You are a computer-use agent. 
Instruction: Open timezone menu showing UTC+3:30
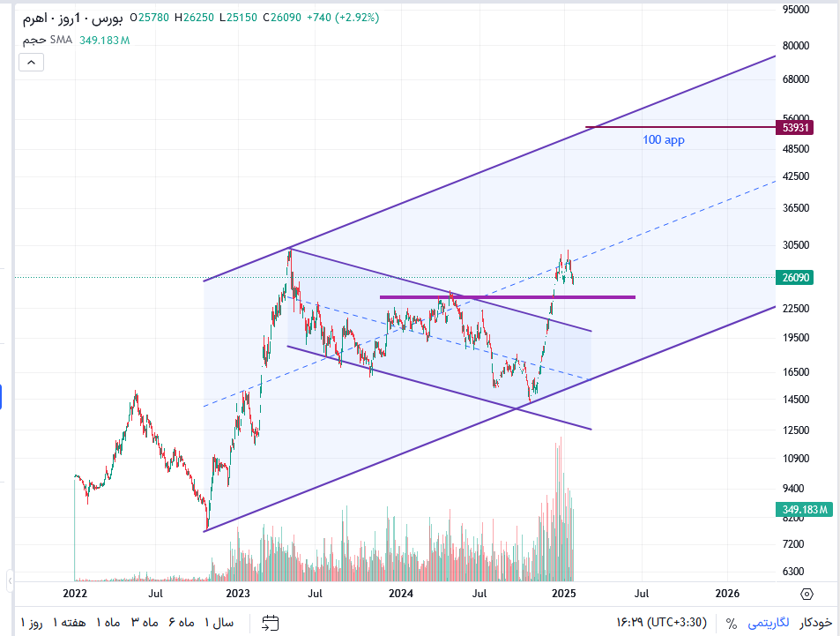(x=662, y=623)
